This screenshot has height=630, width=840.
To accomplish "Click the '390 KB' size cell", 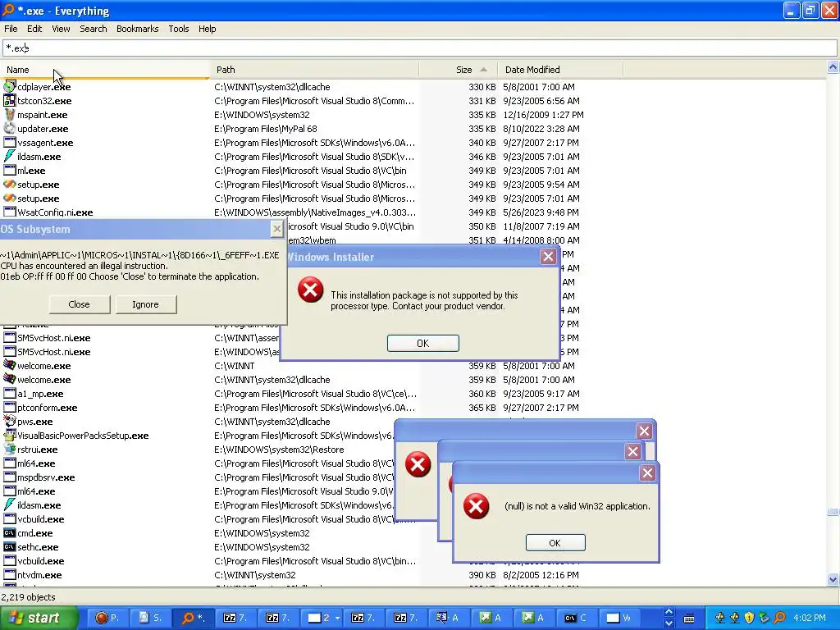I will click(482, 575).
